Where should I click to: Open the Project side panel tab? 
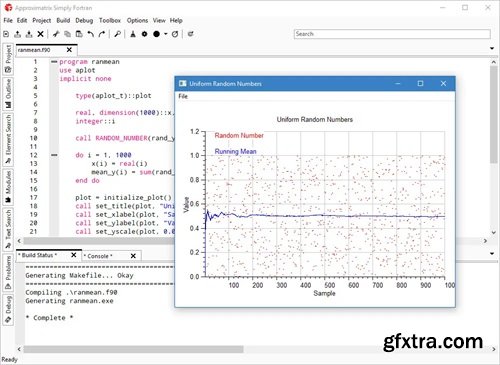tap(8, 59)
